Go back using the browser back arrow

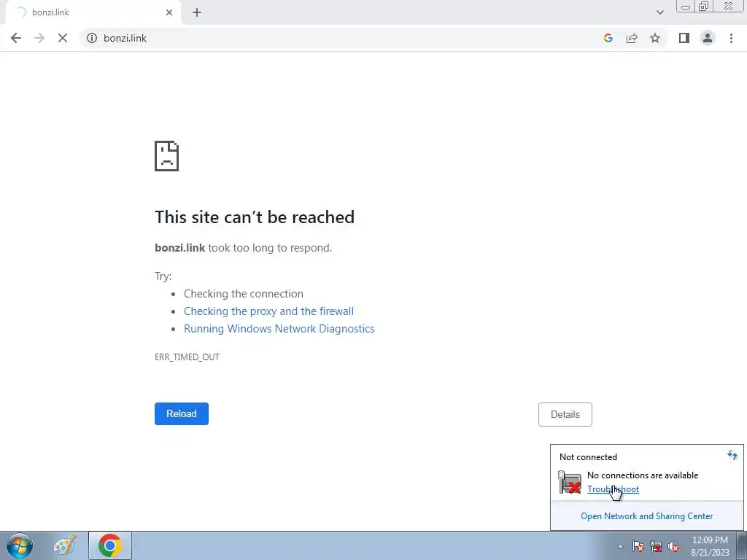pos(16,38)
